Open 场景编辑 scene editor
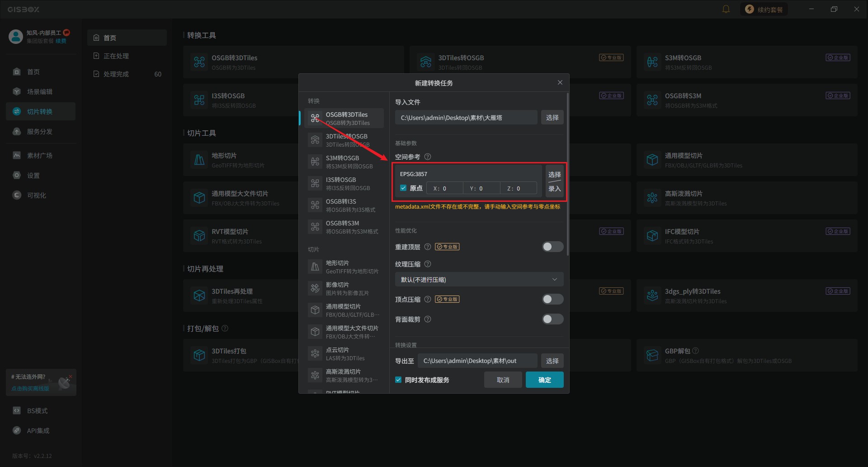This screenshot has width=868, height=467. click(41, 92)
